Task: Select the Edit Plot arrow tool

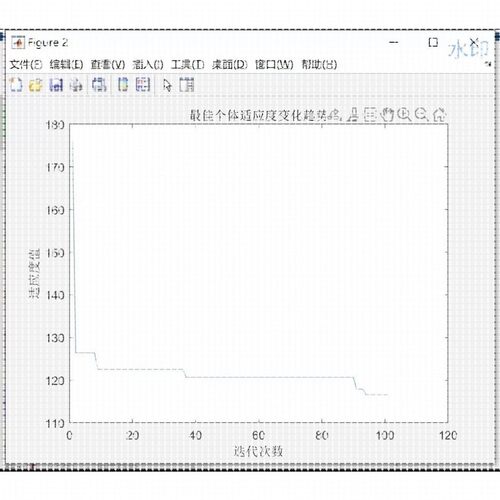Action: pos(167,85)
